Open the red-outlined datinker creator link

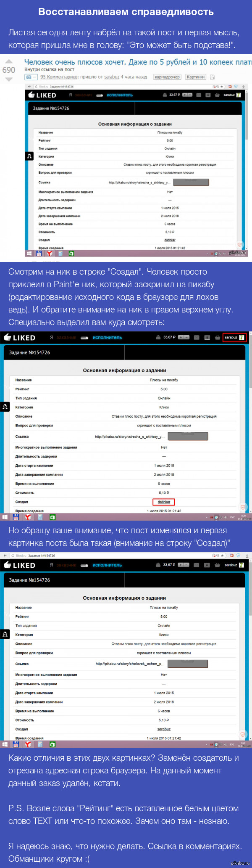click(x=164, y=502)
